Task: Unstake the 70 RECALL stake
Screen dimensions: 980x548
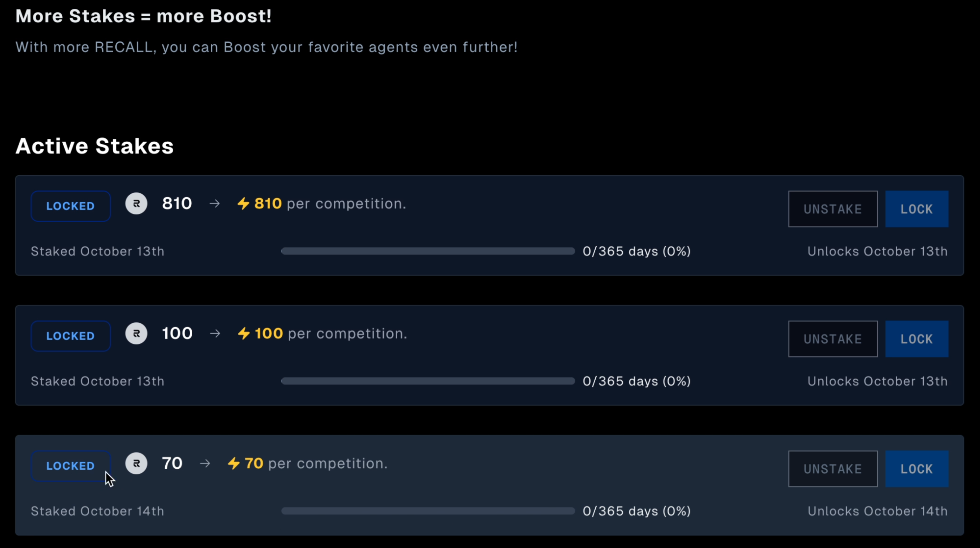Action: pyautogui.click(x=833, y=469)
